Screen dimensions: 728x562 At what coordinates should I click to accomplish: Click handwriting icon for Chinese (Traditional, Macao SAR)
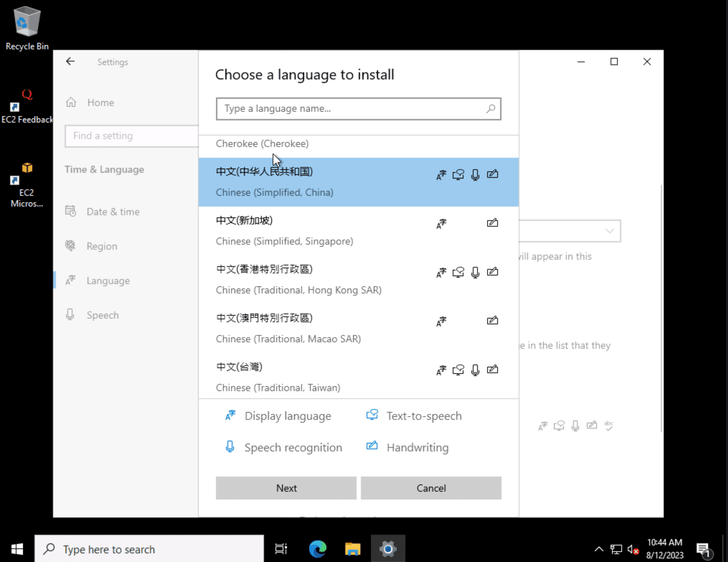point(492,320)
